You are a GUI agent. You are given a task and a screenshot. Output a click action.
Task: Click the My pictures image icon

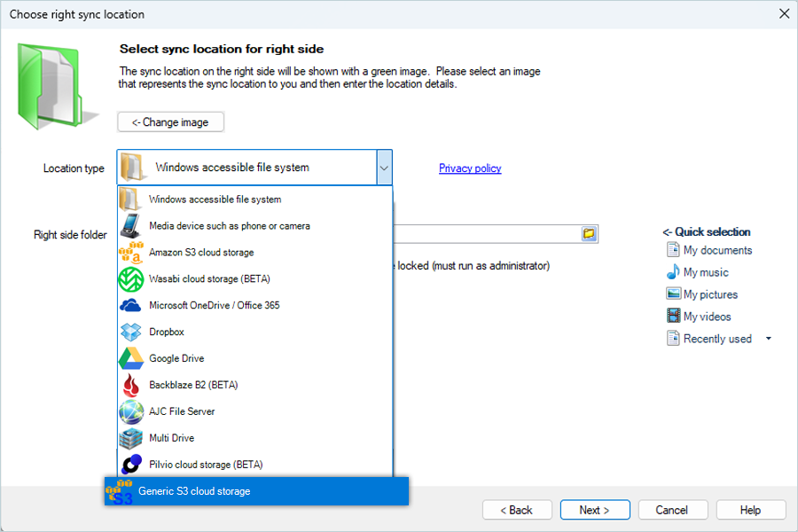(673, 293)
